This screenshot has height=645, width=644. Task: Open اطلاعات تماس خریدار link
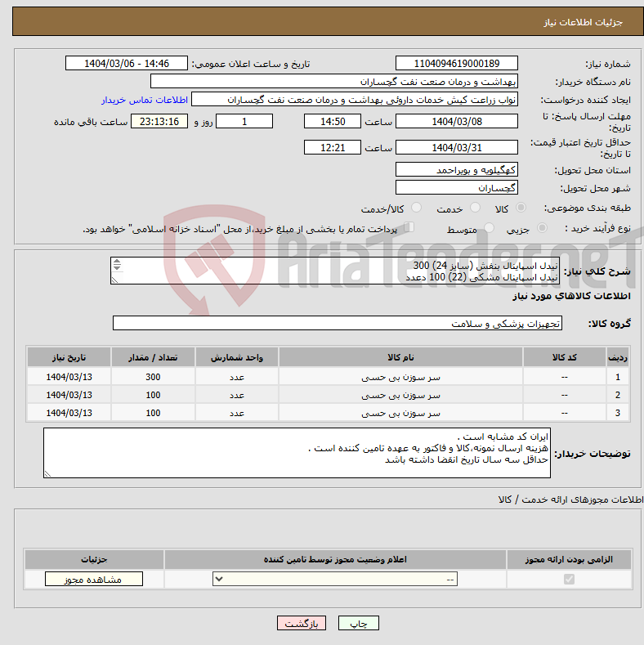145,100
